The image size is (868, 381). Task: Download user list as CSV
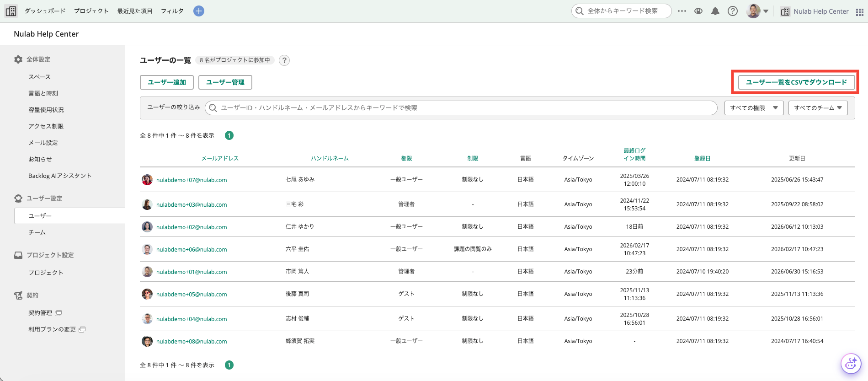[x=796, y=82]
